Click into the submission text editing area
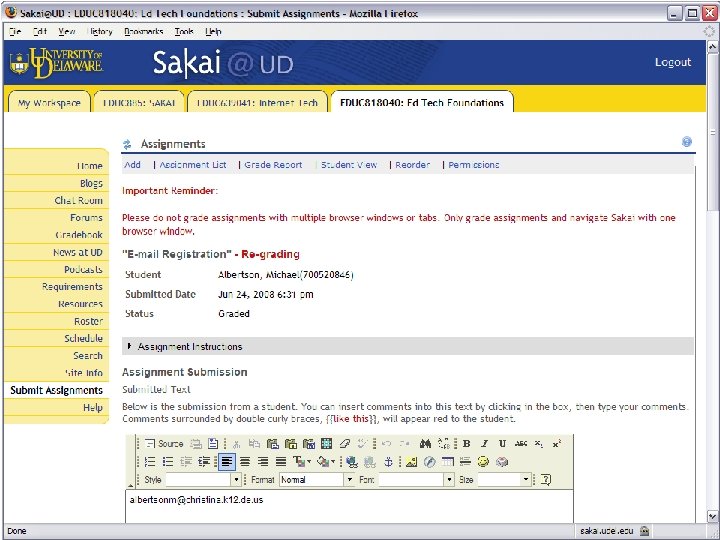The width and height of the screenshot is (720, 540). tap(349, 506)
